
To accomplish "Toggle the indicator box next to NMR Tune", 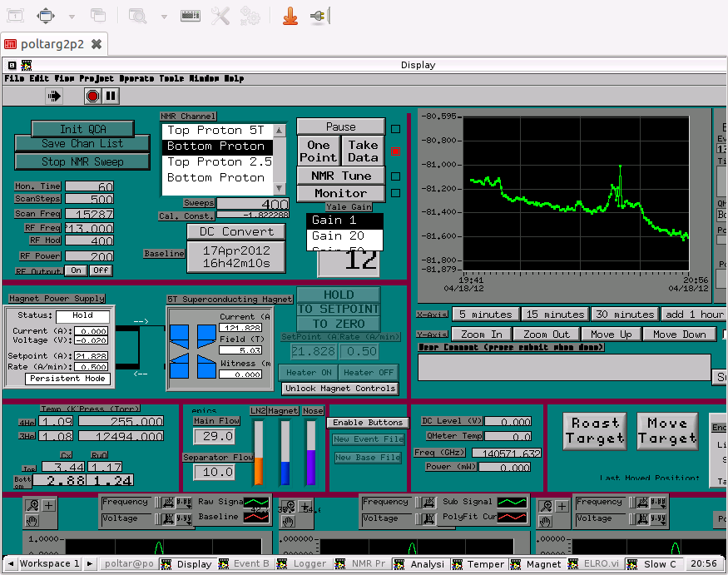I will (395, 176).
